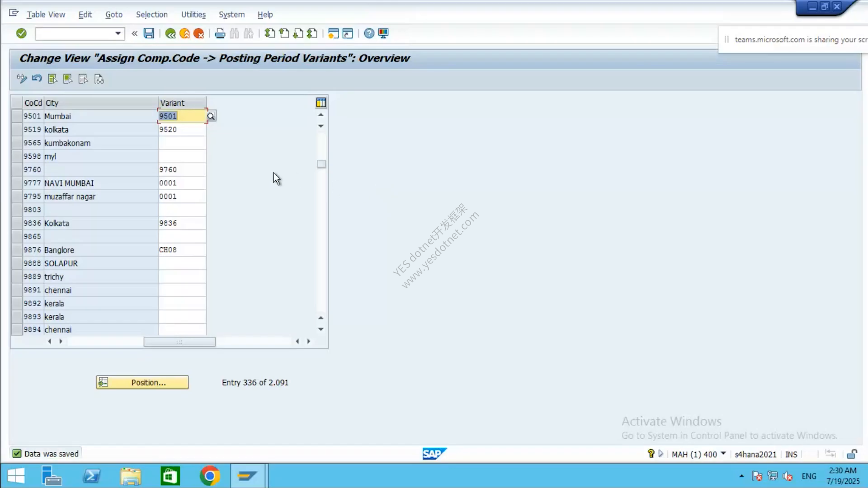868x488 pixels.
Task: Click the Select All icon
Action: 52,79
